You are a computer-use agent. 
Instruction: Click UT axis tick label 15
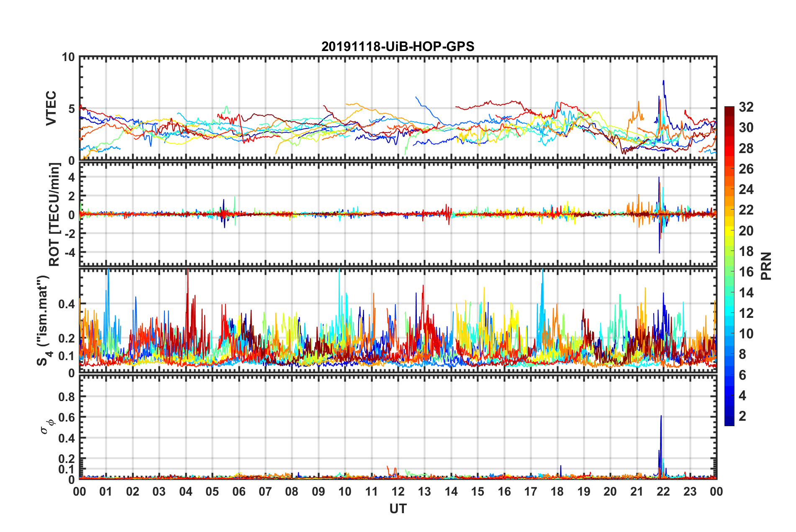click(x=478, y=491)
